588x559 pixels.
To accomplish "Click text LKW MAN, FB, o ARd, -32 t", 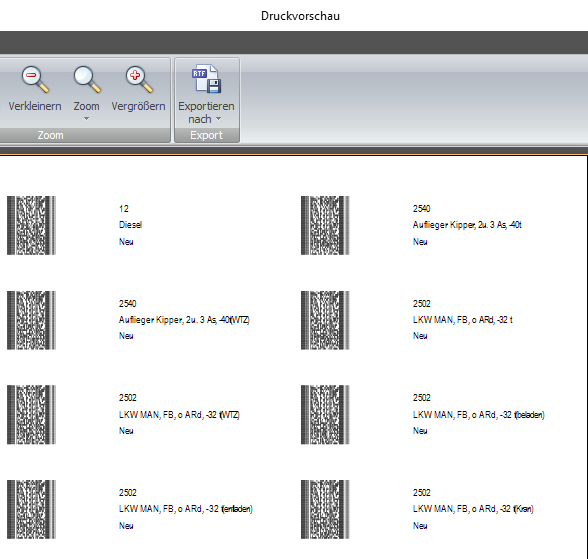I will coord(463,320).
